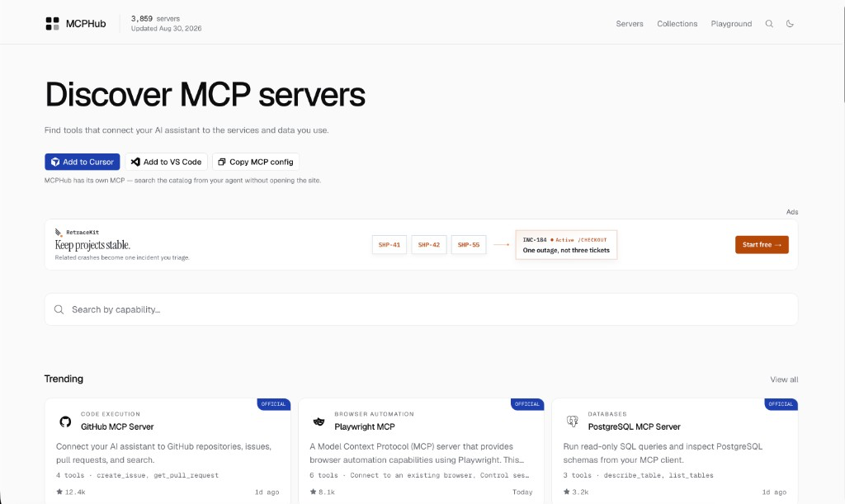Viewport: 845px width, 504px height.
Task: Click "Updated Aug 30, 2026" text
Action: click(166, 29)
